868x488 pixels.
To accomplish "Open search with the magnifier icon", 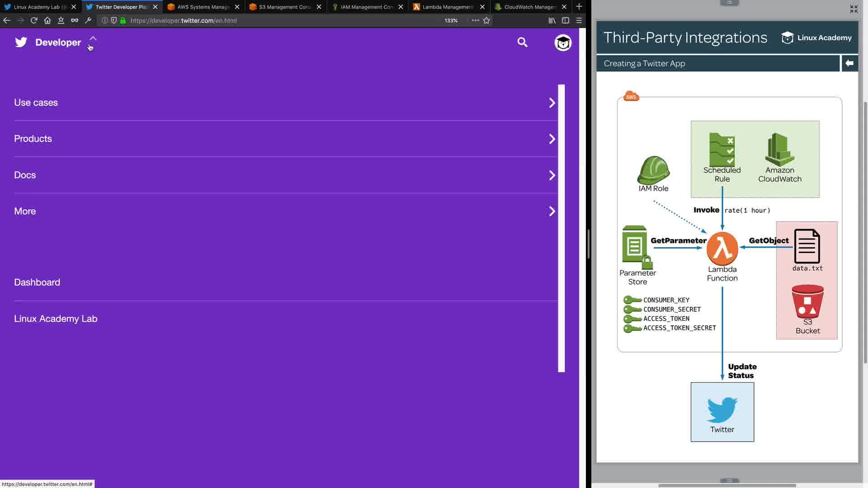I will point(522,42).
